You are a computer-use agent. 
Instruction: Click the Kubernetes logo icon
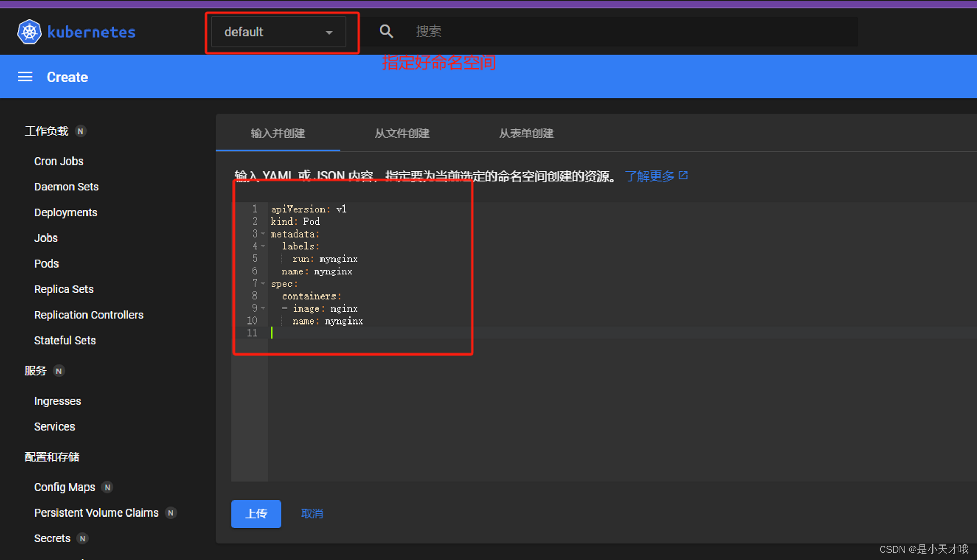29,31
